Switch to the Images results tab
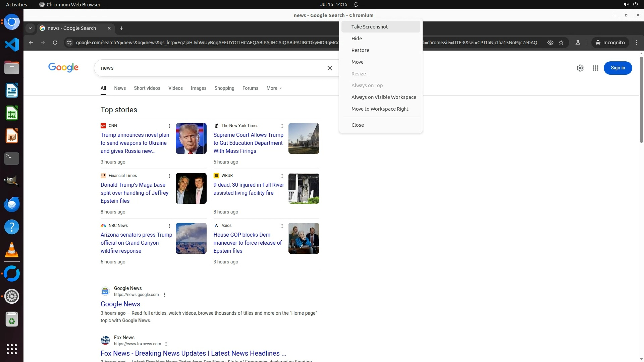 pyautogui.click(x=198, y=88)
